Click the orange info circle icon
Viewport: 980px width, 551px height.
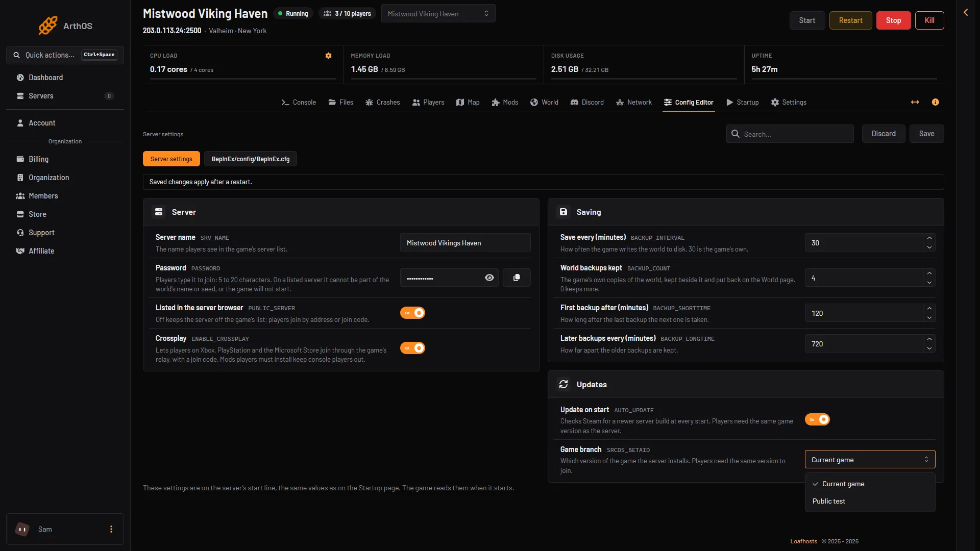pyautogui.click(x=935, y=102)
